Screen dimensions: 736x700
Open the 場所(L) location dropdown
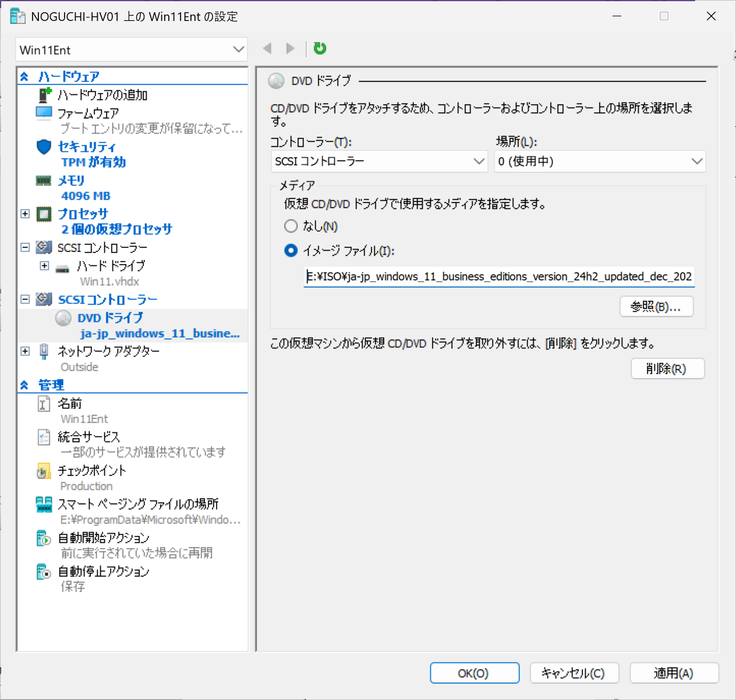coord(600,161)
